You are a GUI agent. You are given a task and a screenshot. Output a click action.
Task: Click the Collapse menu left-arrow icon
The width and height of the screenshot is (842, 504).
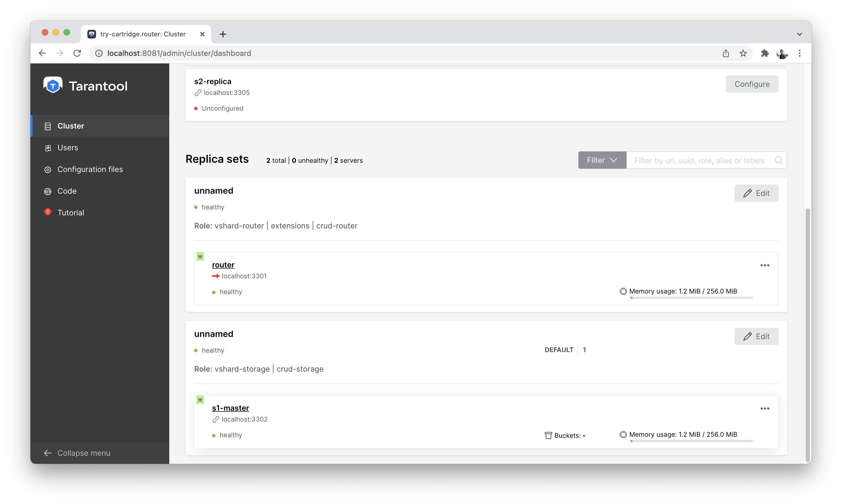click(47, 453)
